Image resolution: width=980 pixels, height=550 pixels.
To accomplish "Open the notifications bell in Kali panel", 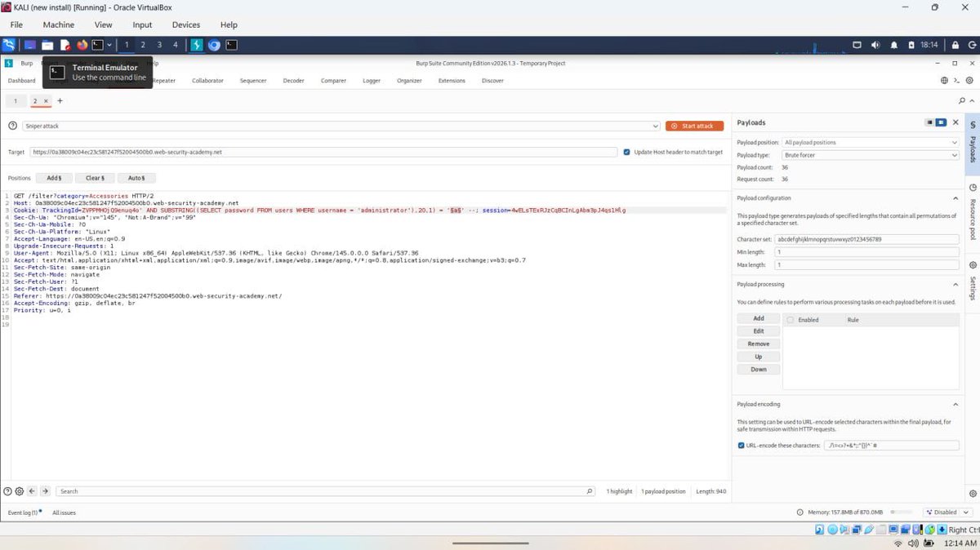I will tap(893, 45).
